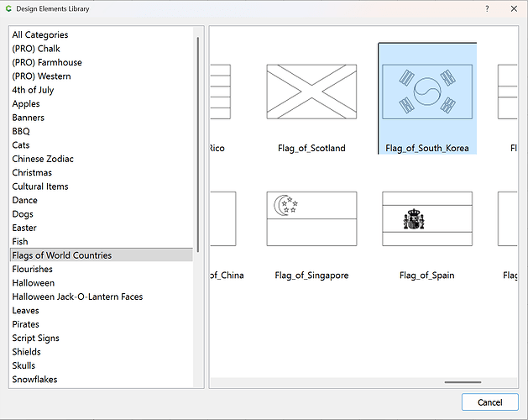Select the Flourishes category
Image resolution: width=528 pixels, height=420 pixels.
coord(33,269)
